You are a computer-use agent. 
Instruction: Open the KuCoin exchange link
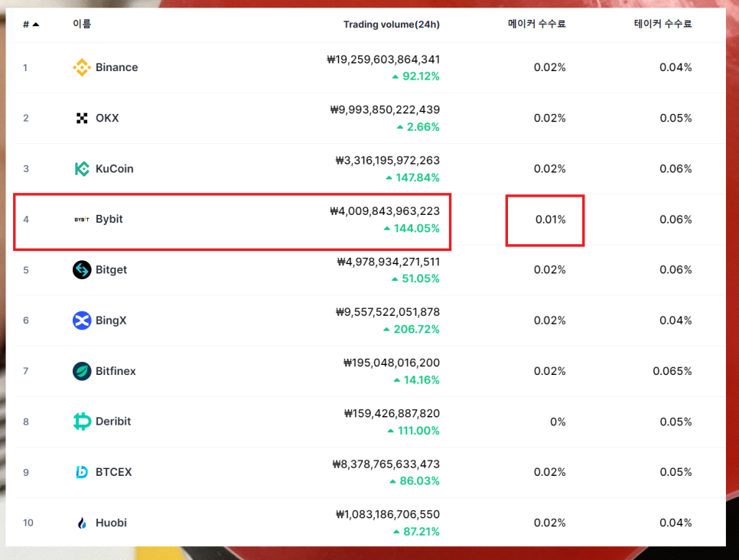coord(115,169)
